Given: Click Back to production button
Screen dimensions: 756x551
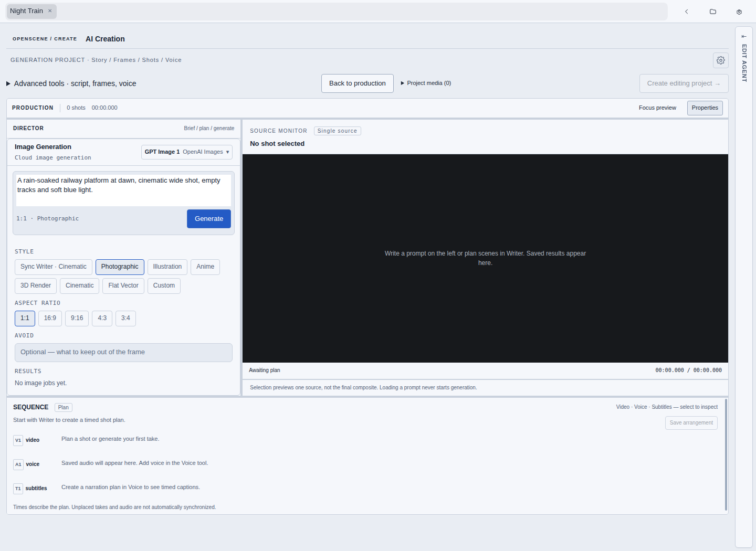Looking at the screenshot, I should 358,83.
